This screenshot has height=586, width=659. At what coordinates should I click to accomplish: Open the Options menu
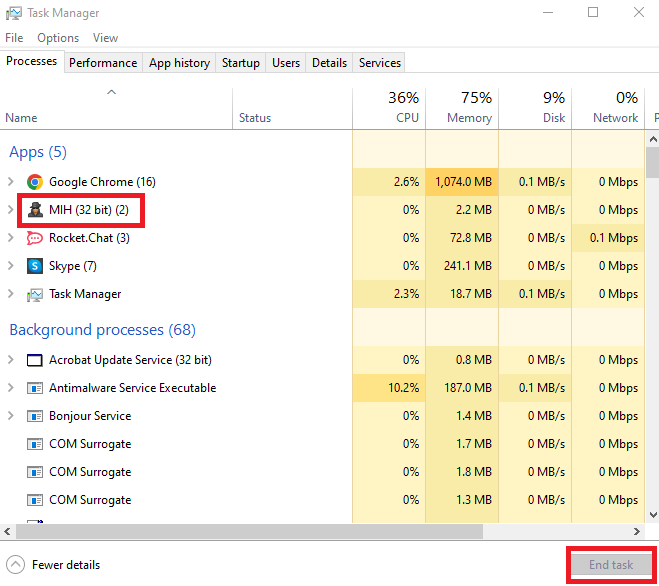tap(58, 38)
